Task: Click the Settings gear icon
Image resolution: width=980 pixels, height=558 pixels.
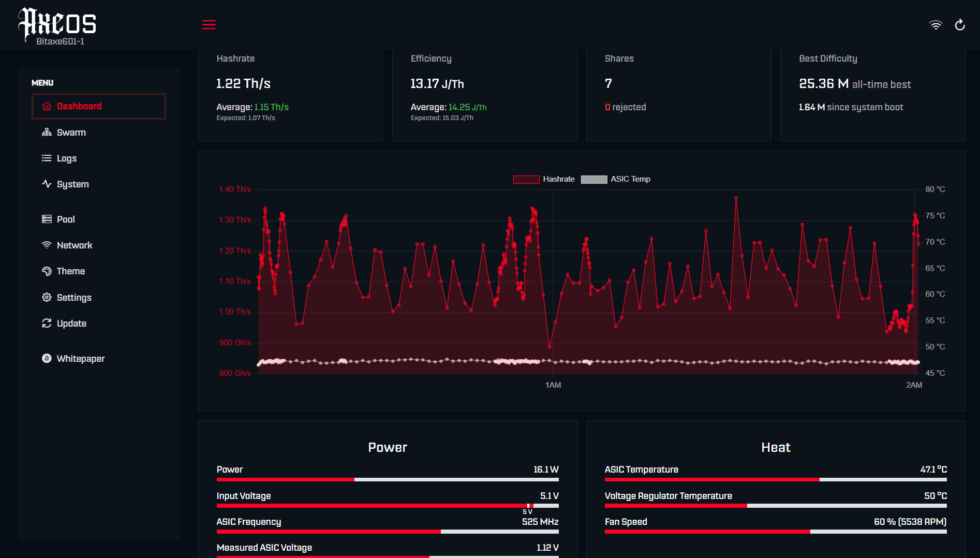Action: (47, 298)
